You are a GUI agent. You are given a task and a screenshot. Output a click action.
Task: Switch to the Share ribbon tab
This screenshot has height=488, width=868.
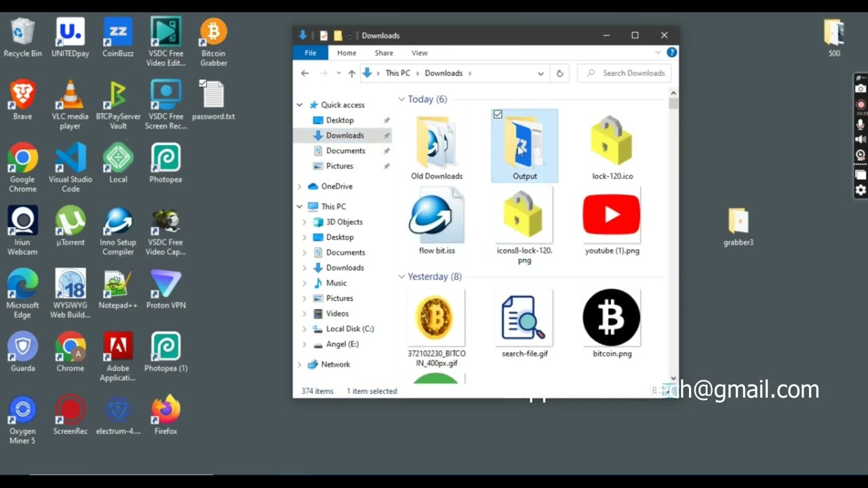click(384, 53)
